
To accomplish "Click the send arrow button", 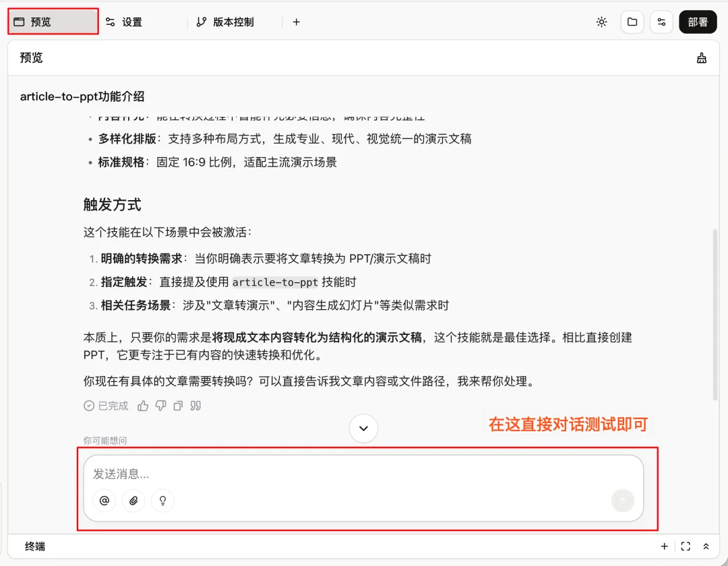I will click(x=622, y=501).
